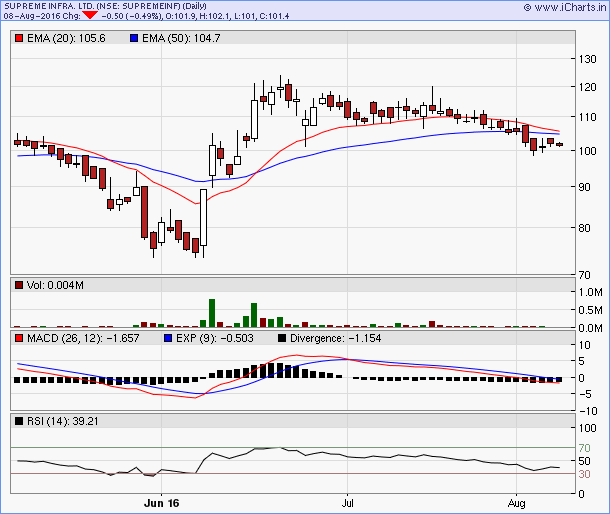This screenshot has height=514, width=610.
Task: Click the 0.5M volume axis label
Action: [x=591, y=310]
